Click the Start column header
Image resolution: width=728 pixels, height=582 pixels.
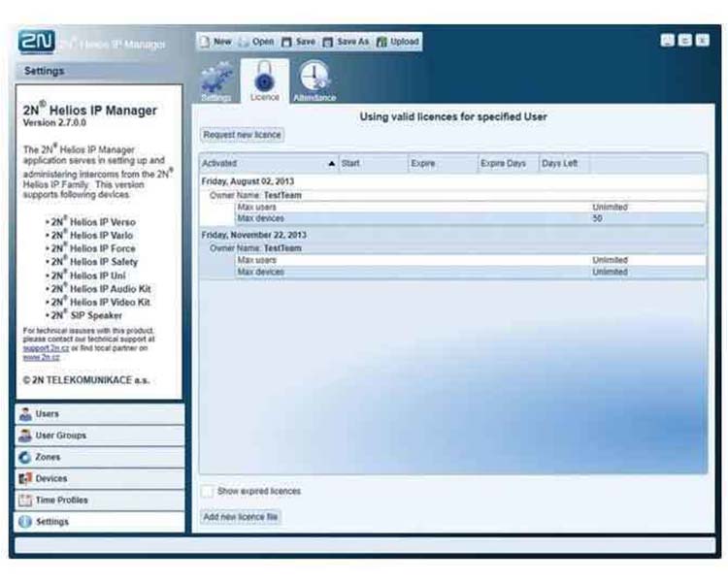374,163
